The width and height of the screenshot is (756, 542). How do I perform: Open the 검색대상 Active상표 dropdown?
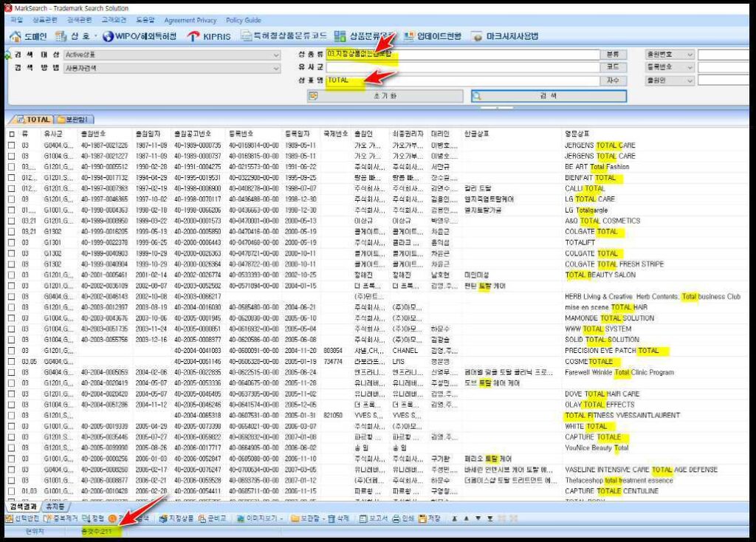pos(171,55)
